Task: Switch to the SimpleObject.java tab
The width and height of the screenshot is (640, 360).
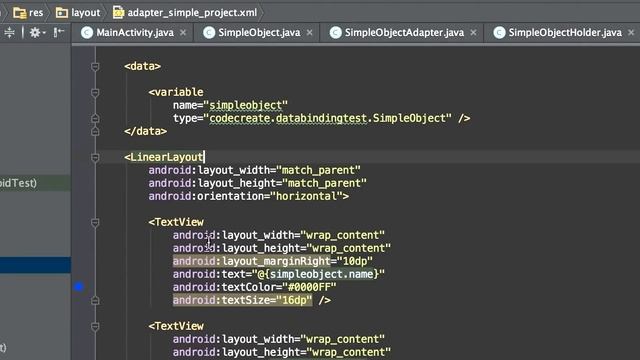Action: (259, 33)
